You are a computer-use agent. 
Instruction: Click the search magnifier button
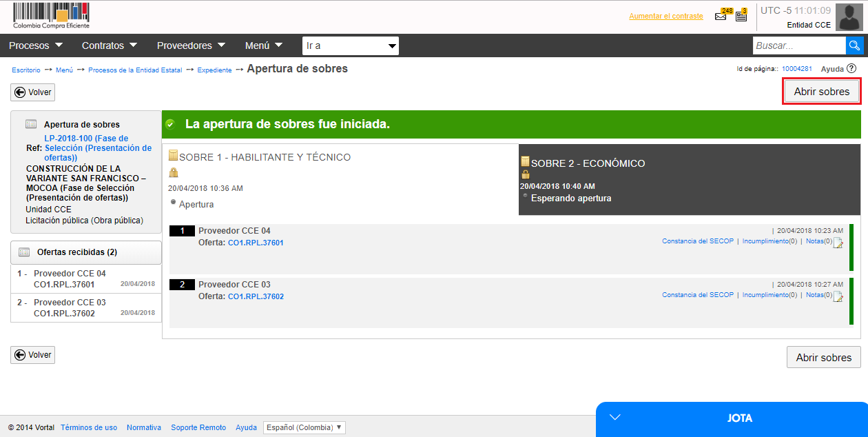(x=854, y=45)
